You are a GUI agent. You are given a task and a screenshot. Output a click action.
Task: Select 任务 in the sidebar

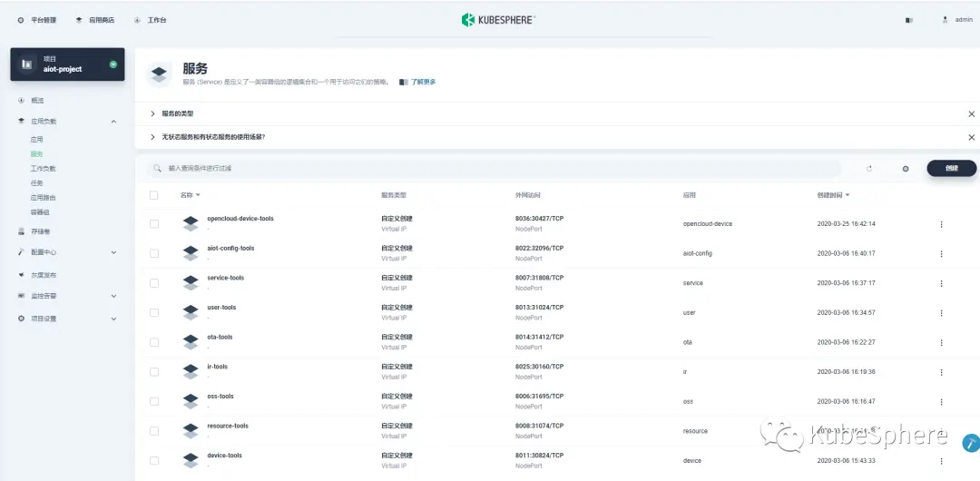click(x=37, y=183)
